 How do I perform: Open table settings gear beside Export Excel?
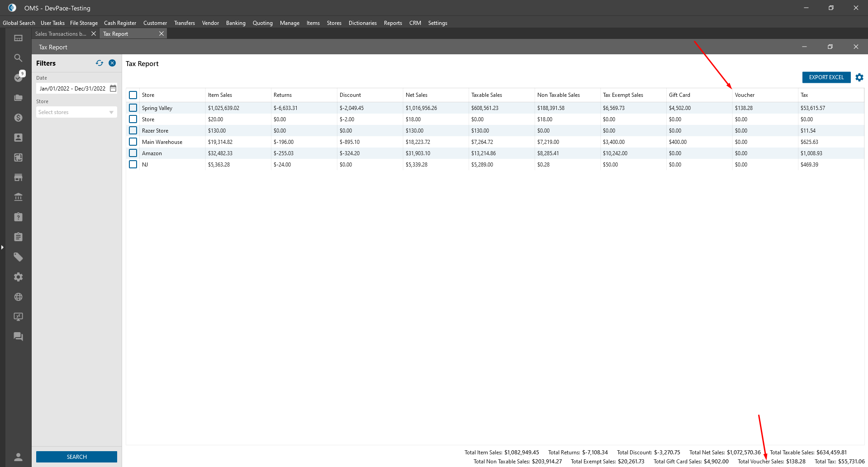(x=859, y=77)
